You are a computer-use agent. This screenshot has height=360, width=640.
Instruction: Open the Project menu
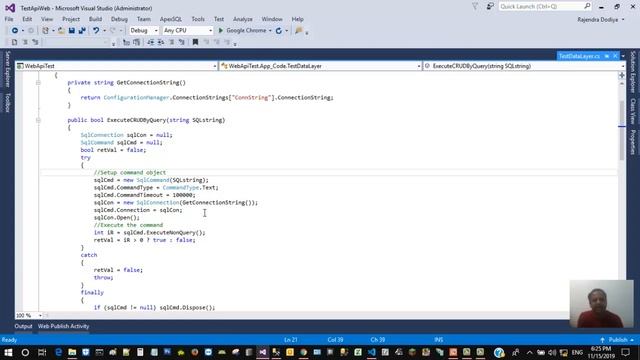pyautogui.click(x=71, y=19)
